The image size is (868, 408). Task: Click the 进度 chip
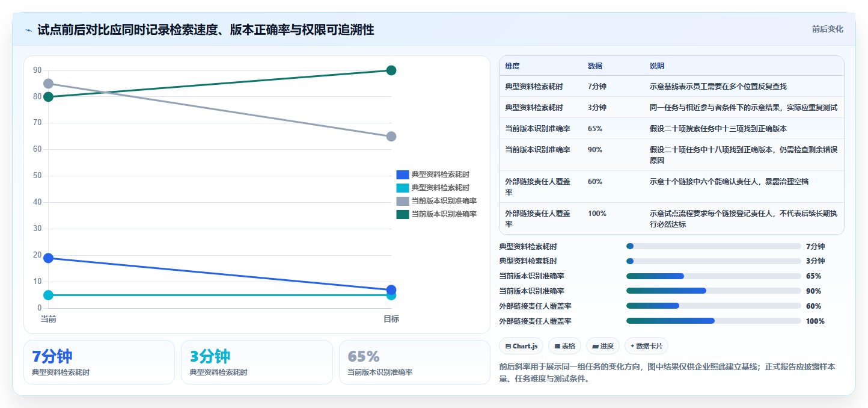tap(603, 346)
